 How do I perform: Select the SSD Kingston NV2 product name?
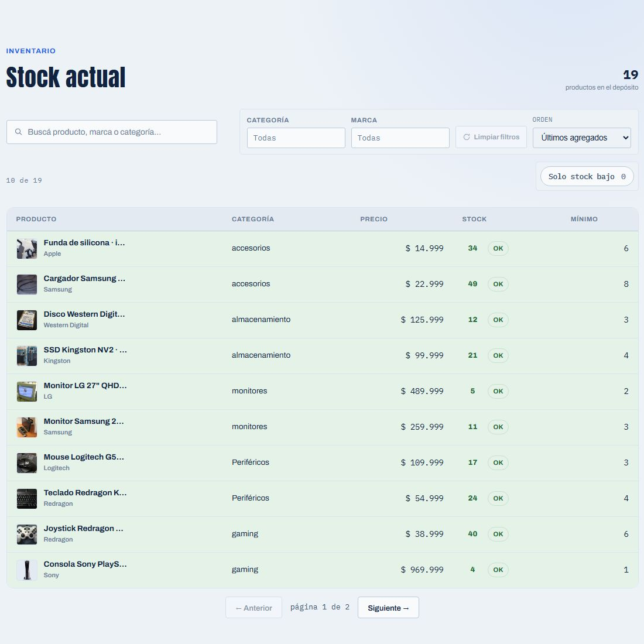point(85,350)
